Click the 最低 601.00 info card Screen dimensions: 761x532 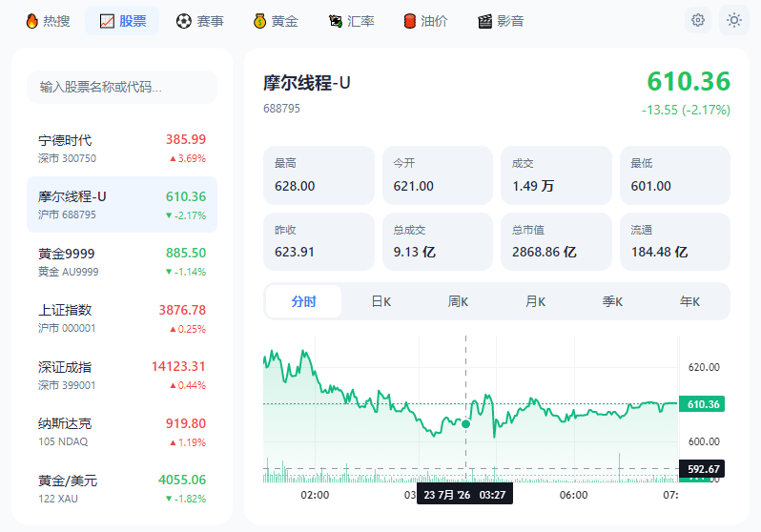coord(675,175)
